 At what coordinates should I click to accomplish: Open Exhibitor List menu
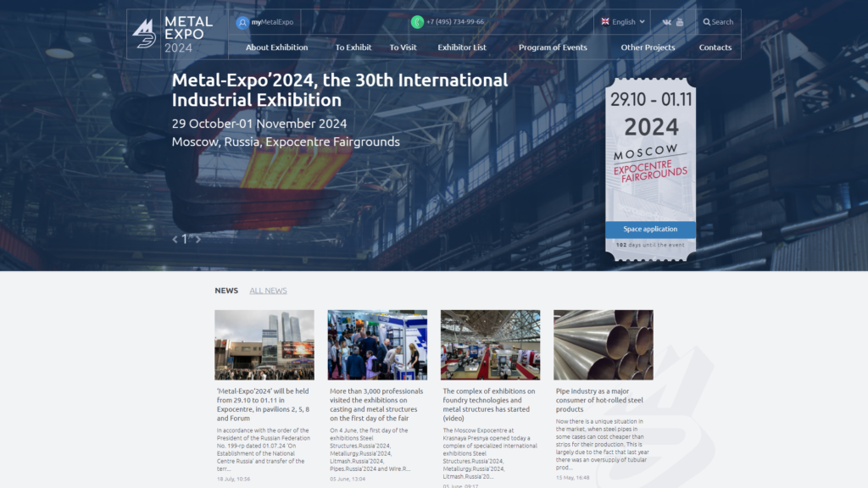pyautogui.click(x=462, y=47)
